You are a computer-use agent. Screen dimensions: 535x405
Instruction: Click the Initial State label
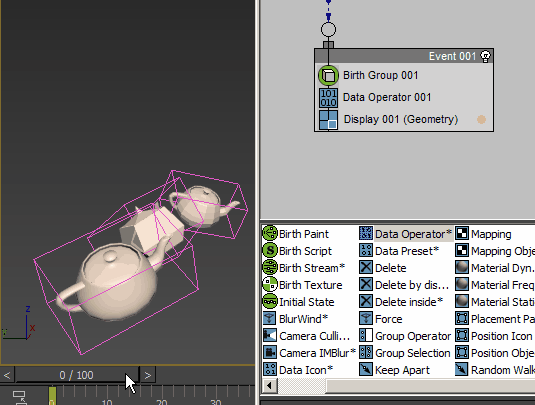(x=306, y=302)
